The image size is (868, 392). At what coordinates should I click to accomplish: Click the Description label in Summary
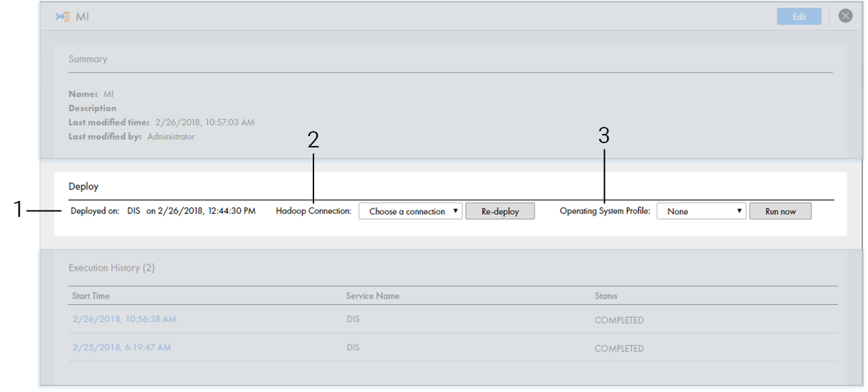(92, 108)
